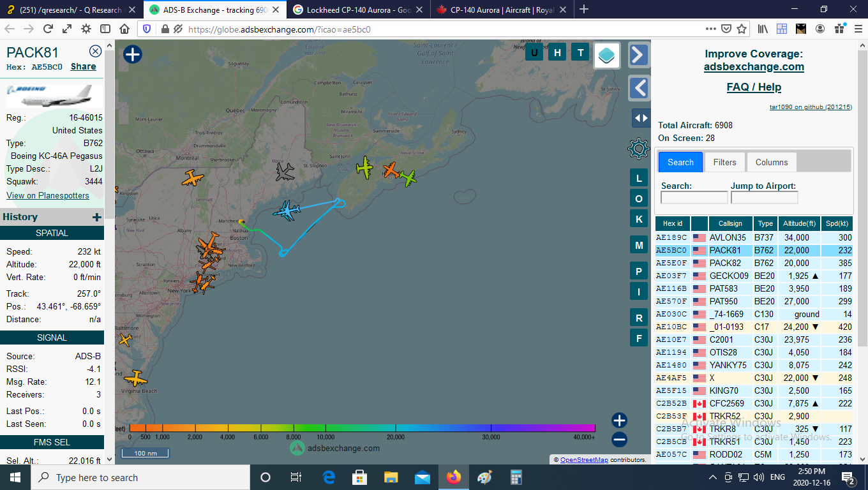This screenshot has width=868, height=490.
Task: Click the left chevron sidebar arrow
Action: (x=639, y=88)
